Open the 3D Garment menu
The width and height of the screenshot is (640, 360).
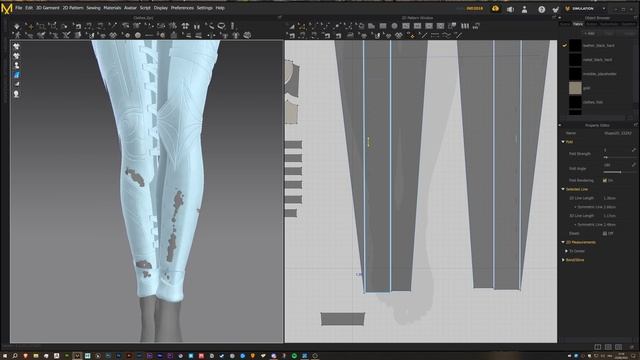click(47, 8)
